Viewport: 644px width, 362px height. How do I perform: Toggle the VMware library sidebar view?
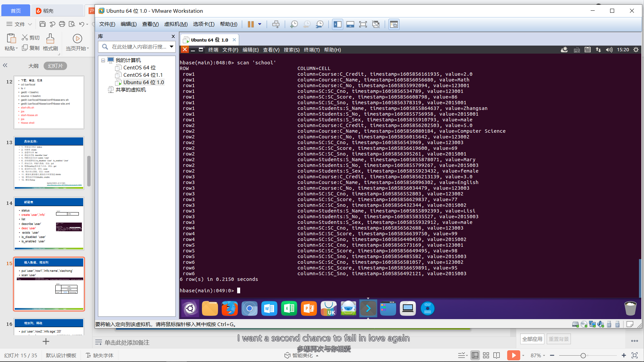[x=337, y=24]
